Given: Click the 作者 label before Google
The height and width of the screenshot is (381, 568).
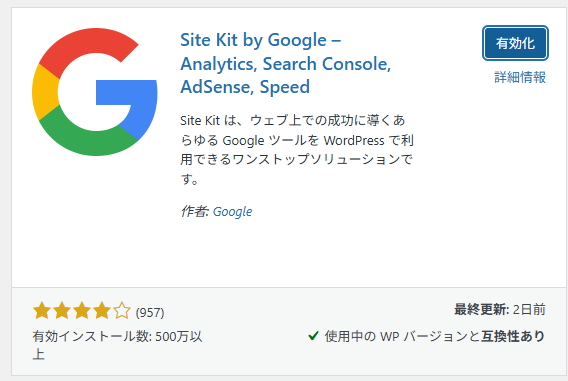Looking at the screenshot, I should tap(195, 212).
